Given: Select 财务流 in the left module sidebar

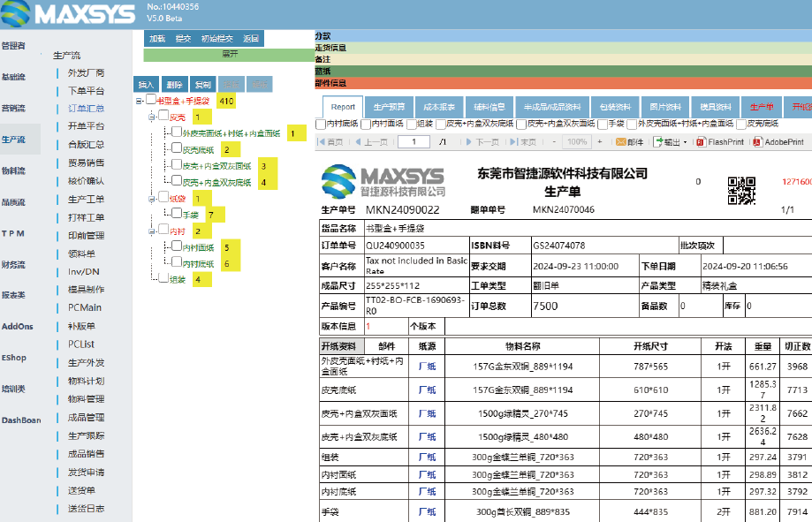Looking at the screenshot, I should (13, 265).
